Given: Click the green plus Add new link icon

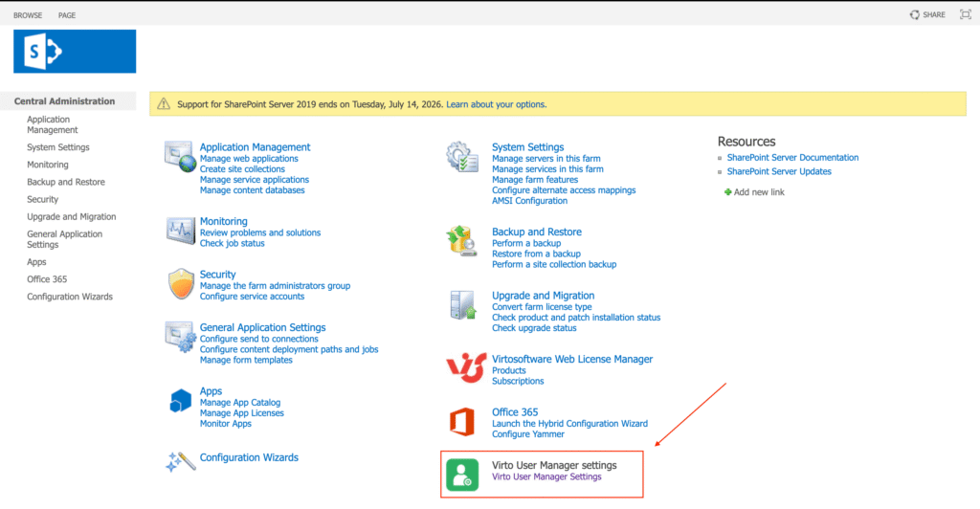Looking at the screenshot, I should pos(727,192).
